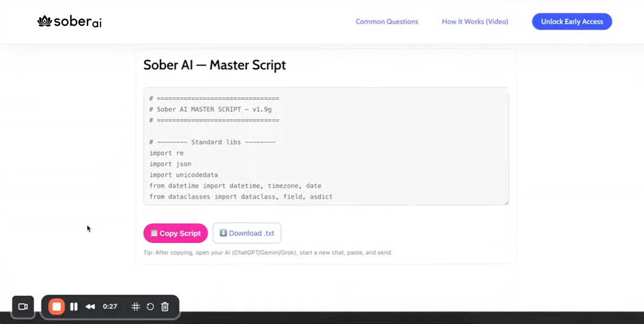This screenshot has height=324, width=644.
Task: Click the 0:27 recording timer
Action: click(110, 306)
